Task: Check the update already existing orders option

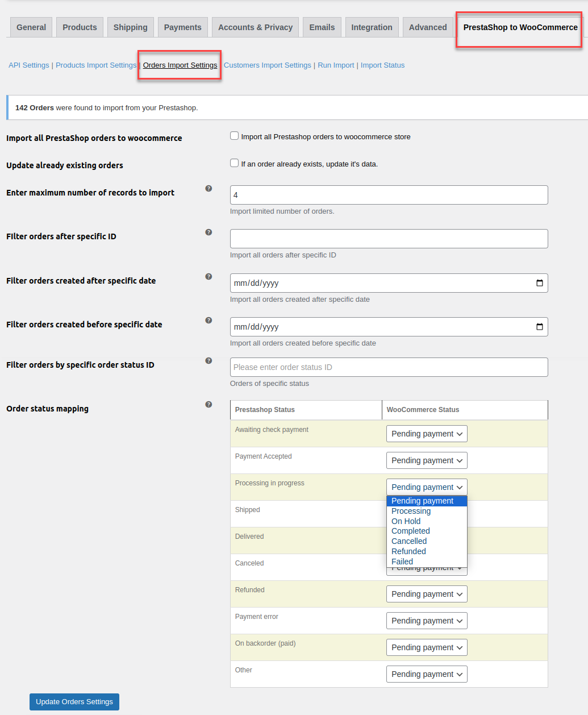Action: tap(234, 163)
